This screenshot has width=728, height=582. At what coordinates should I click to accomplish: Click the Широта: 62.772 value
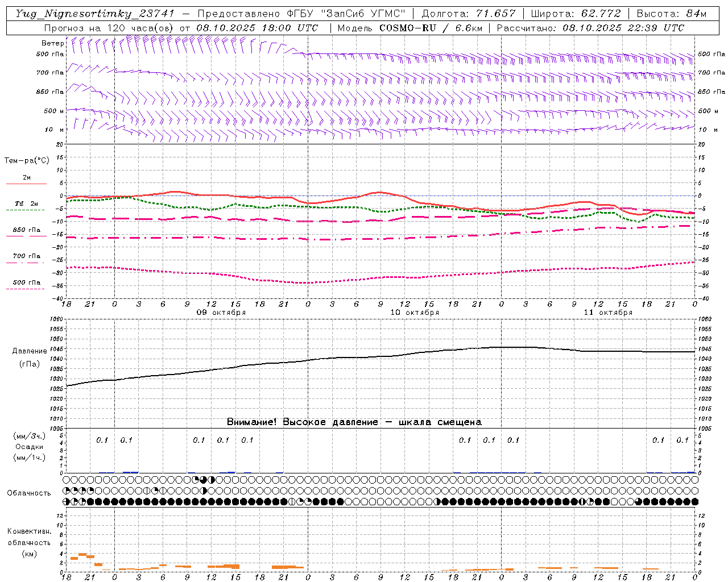[576, 14]
